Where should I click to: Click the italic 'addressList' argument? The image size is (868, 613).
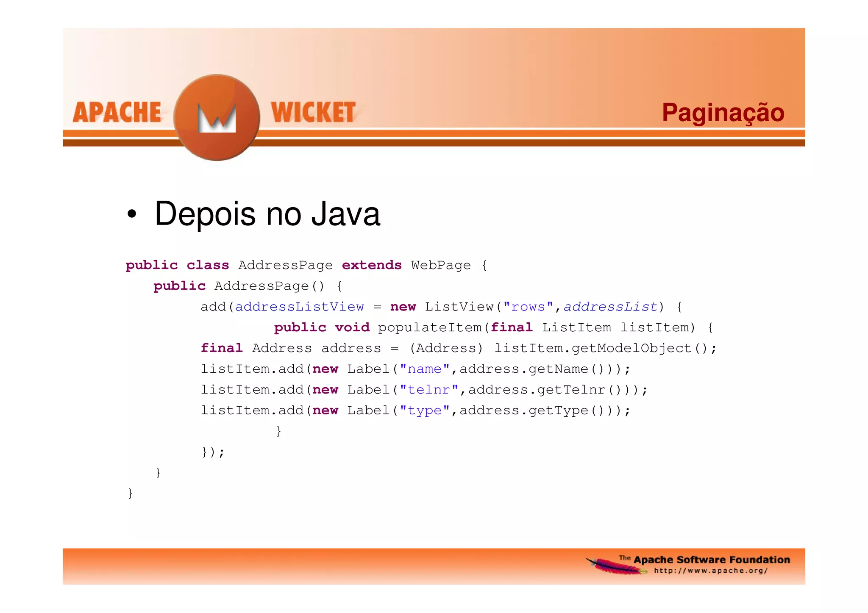[610, 306]
